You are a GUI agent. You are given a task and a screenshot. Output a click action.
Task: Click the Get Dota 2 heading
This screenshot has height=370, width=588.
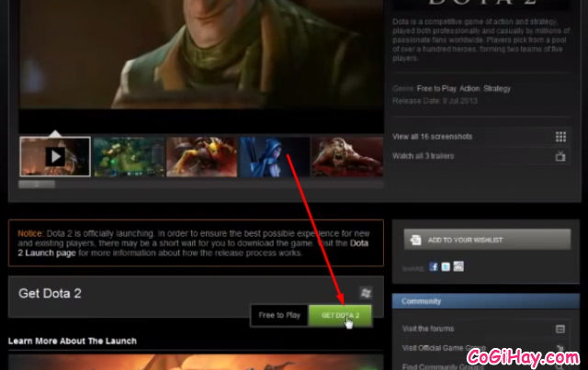click(50, 294)
